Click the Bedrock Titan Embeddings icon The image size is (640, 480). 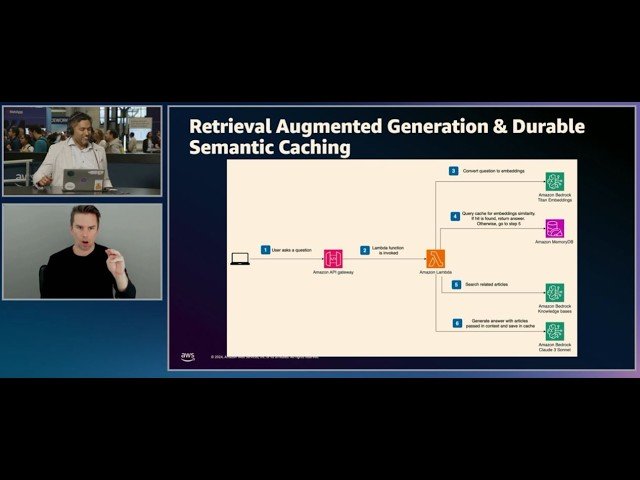555,182
